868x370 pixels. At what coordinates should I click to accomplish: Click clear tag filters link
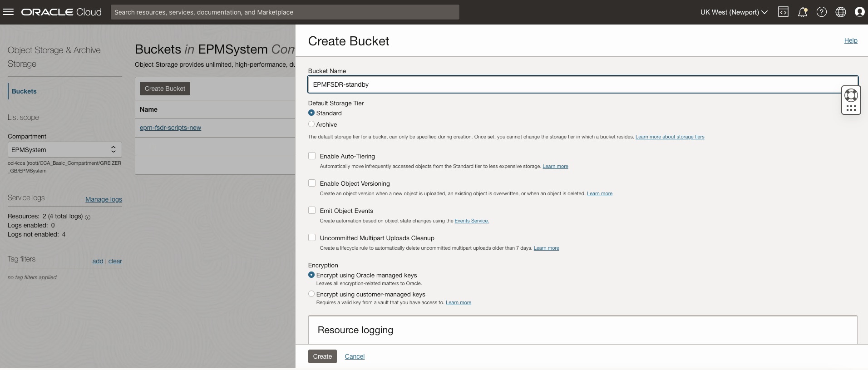pos(115,261)
